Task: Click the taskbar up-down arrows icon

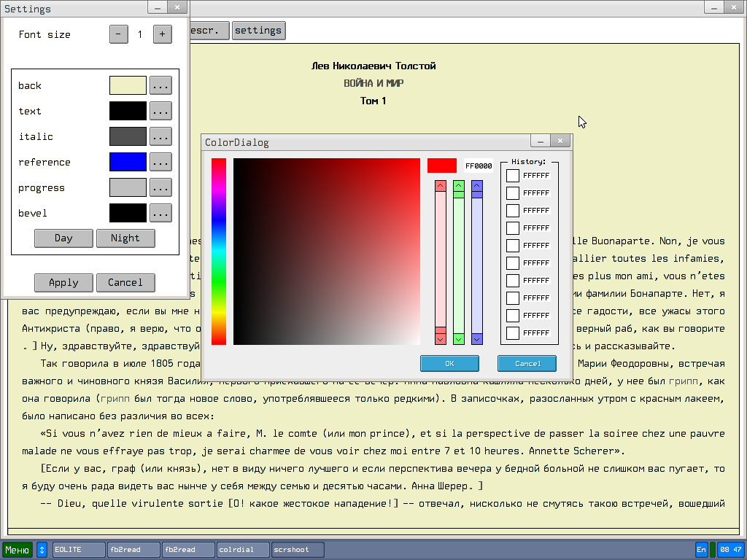Action: click(42, 549)
